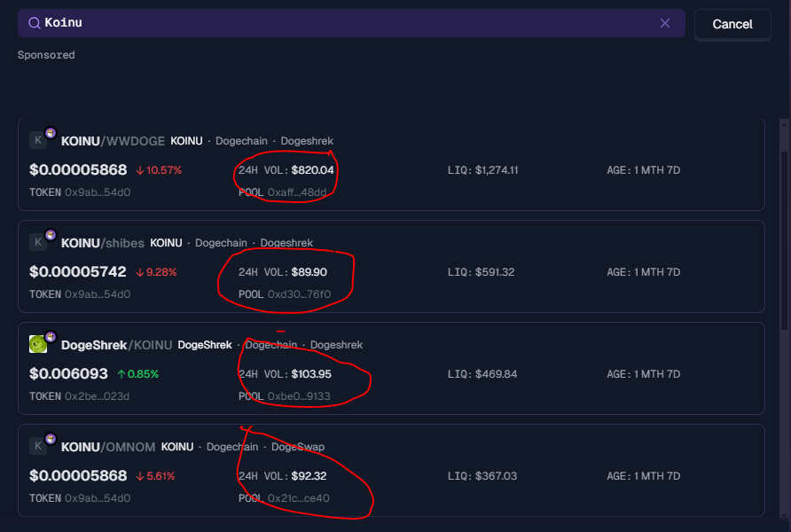Click the Sponsored label
Image resolution: width=791 pixels, height=532 pixels.
point(46,55)
